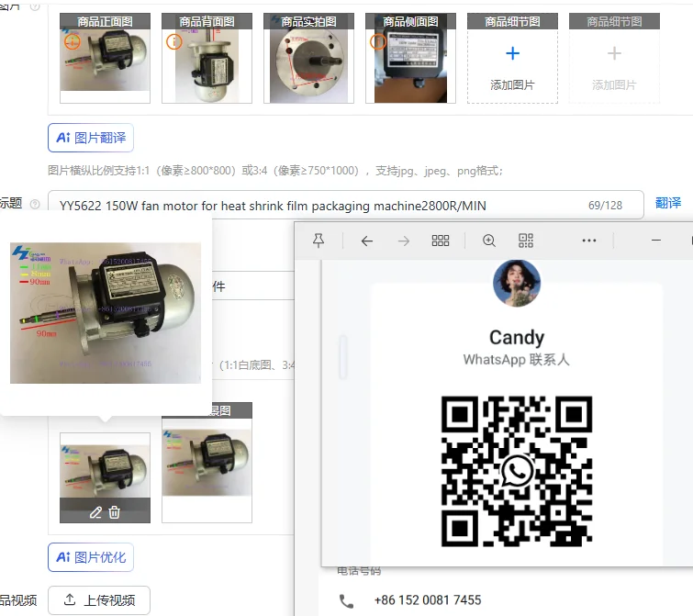Screen dimensions: 693x616
Task: Click the AI 图片优化 button
Action: coord(91,557)
